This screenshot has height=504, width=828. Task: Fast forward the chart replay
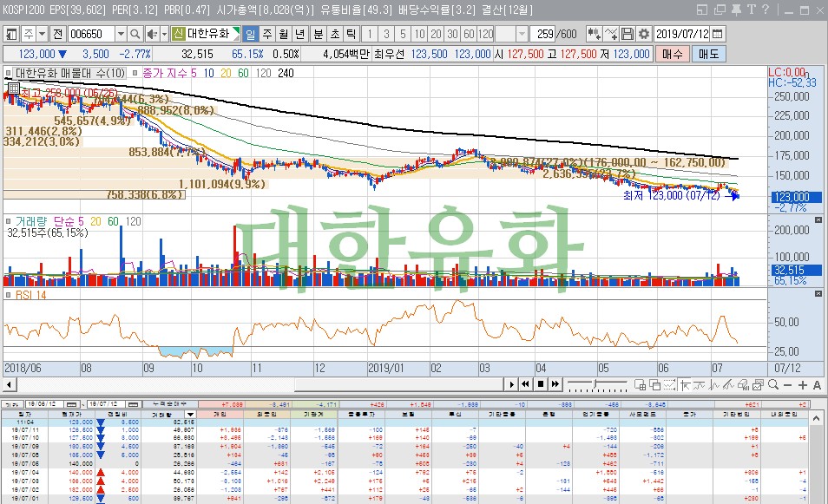(x=555, y=384)
